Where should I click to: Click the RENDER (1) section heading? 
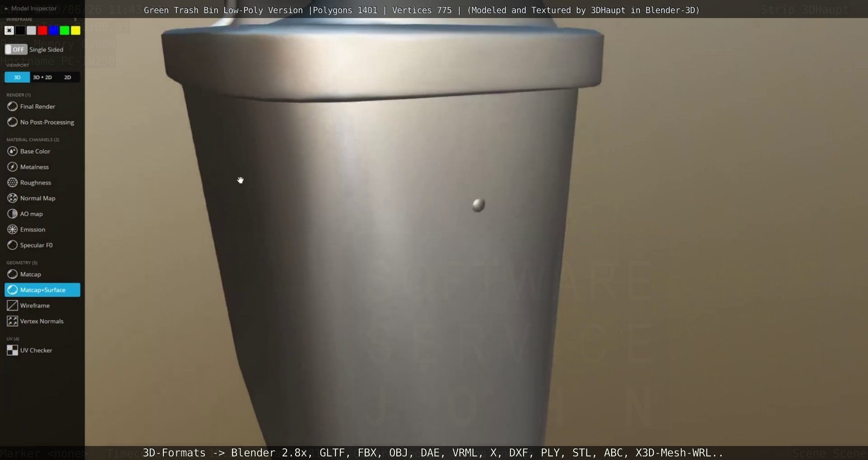tap(19, 95)
